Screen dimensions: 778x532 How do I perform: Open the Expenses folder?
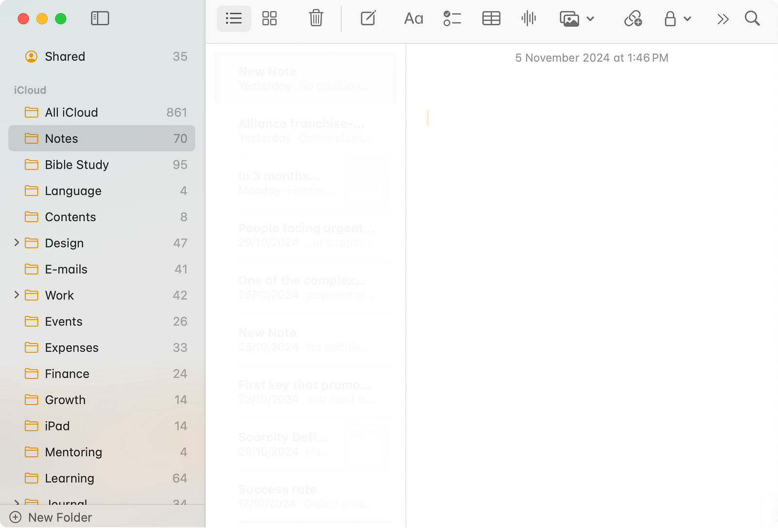[x=102, y=347]
